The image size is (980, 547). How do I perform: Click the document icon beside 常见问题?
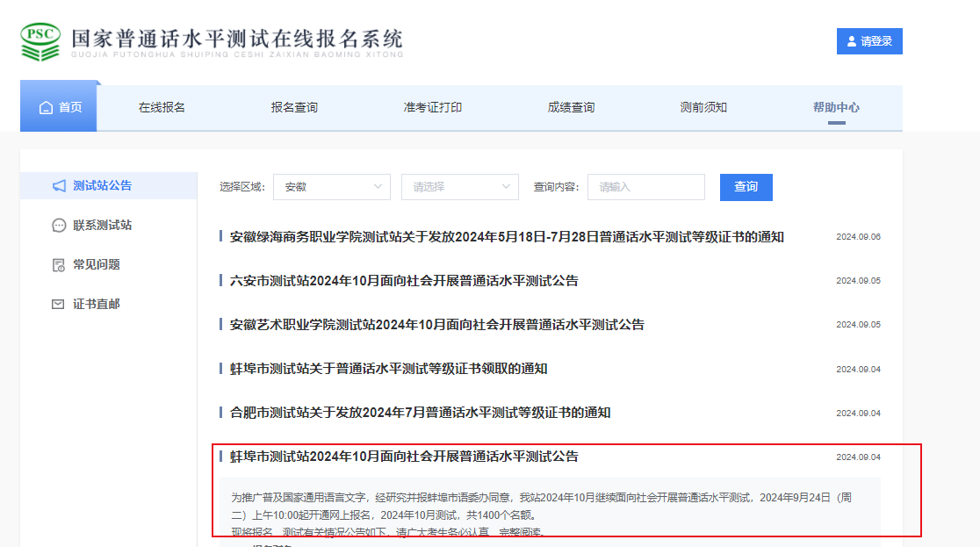click(x=59, y=265)
